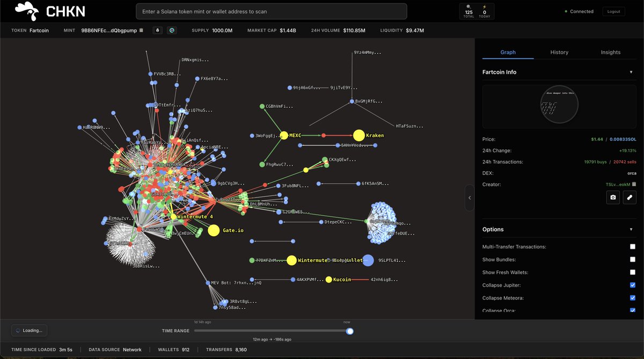Click the Logout button
The width and height of the screenshot is (644, 359).
click(613, 11)
